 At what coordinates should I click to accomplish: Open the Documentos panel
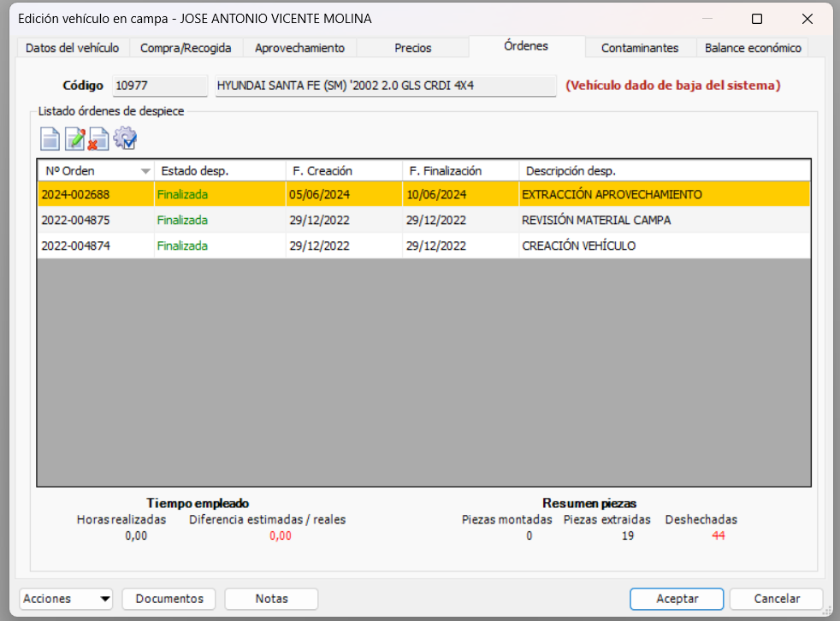169,599
